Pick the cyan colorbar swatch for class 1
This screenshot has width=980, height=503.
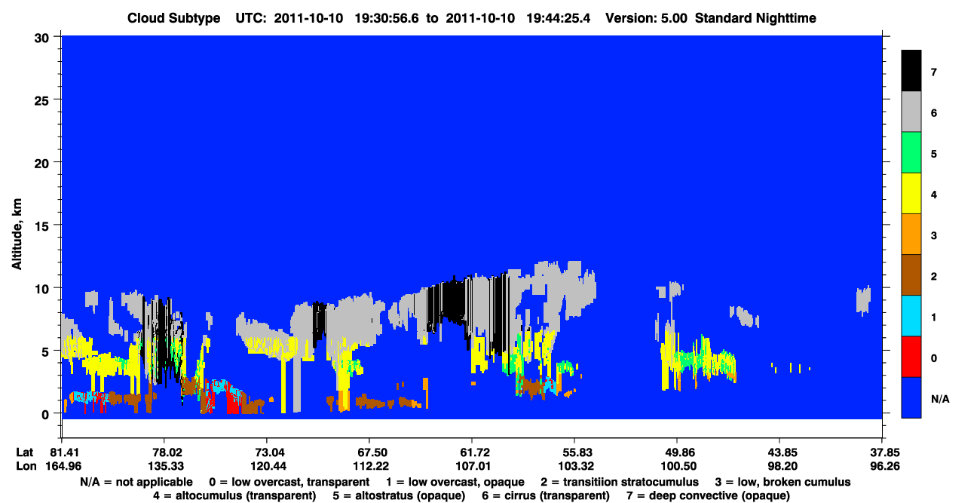(x=911, y=315)
